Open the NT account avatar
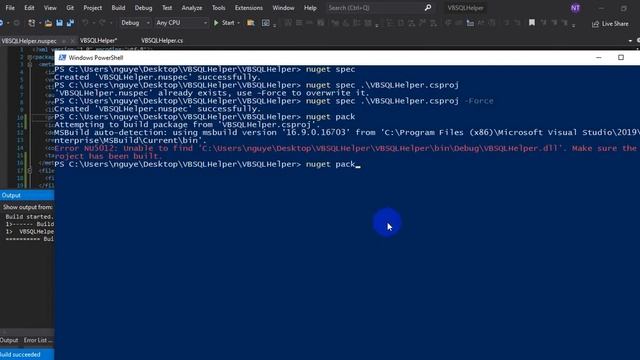The height and width of the screenshot is (360, 640). click(575, 8)
